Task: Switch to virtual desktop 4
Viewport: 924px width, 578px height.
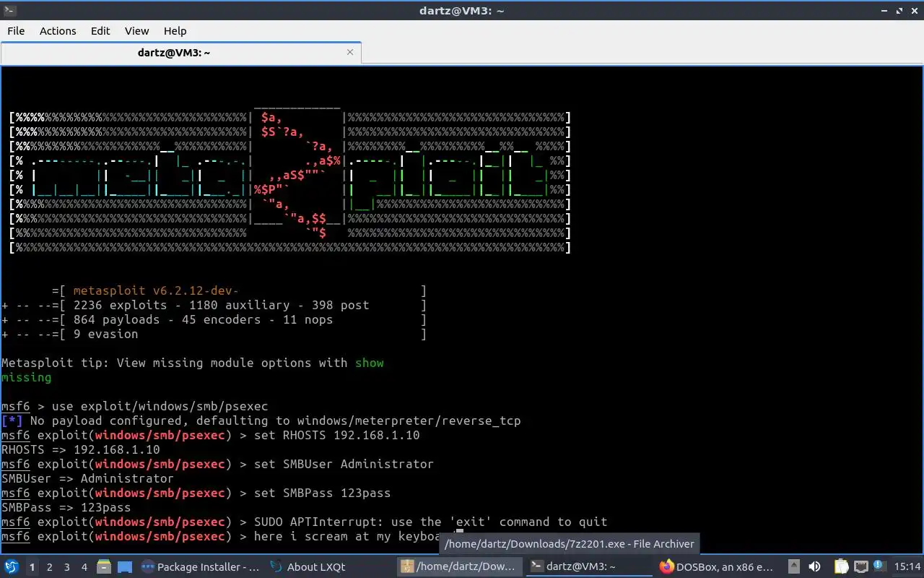Action: pyautogui.click(x=84, y=567)
